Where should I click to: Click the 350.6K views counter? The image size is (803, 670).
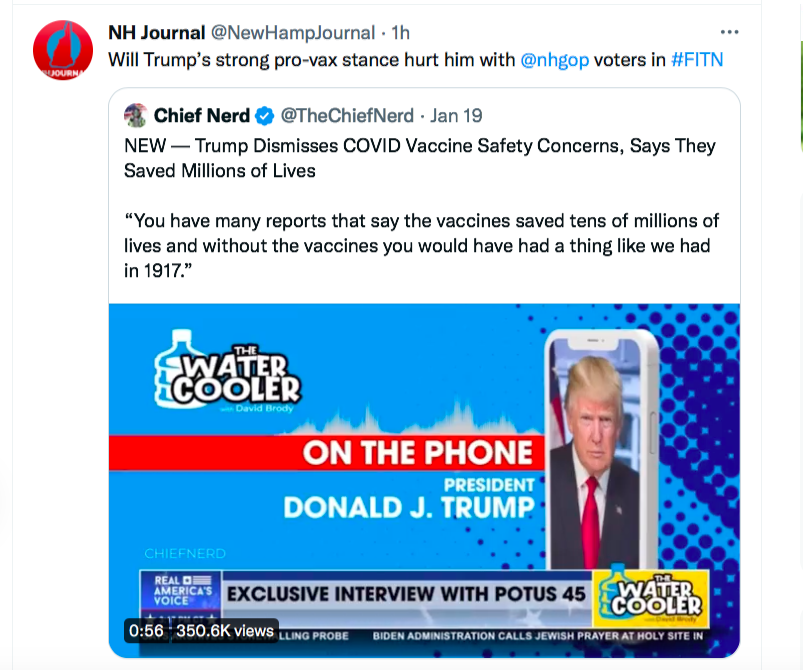point(225,631)
